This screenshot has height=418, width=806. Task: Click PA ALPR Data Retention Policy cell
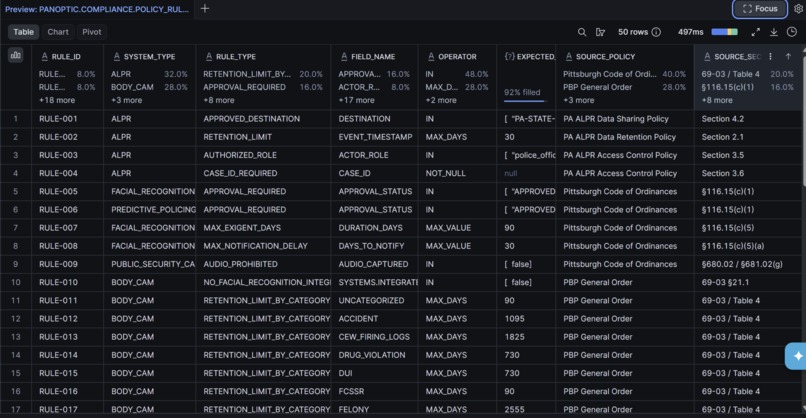[x=625, y=137]
